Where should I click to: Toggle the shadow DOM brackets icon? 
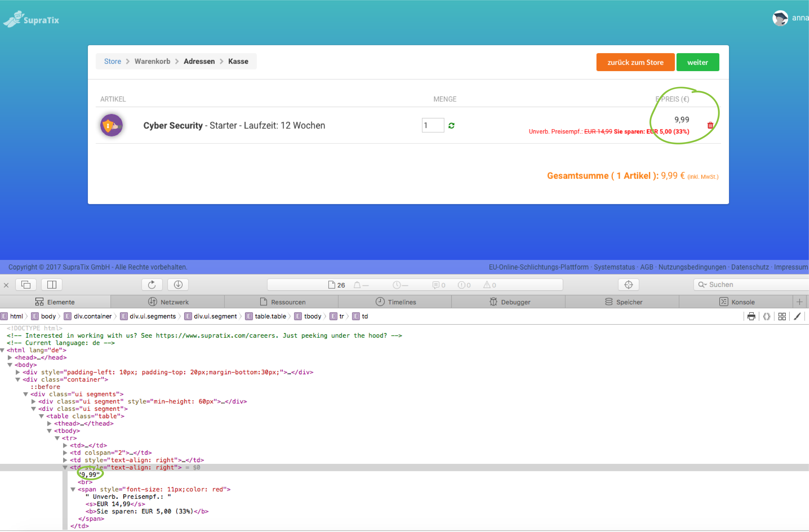tap(767, 316)
